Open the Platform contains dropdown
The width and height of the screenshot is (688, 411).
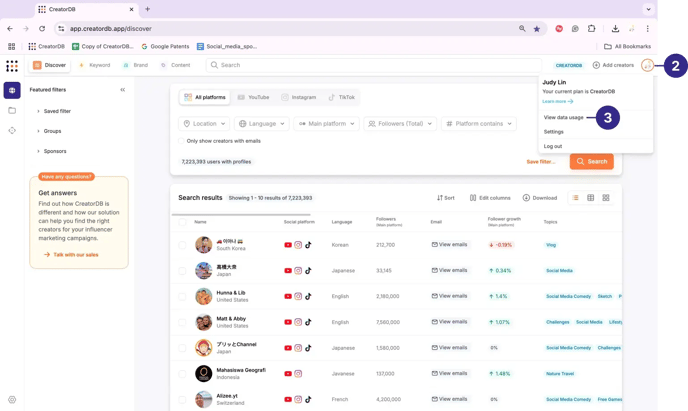479,124
